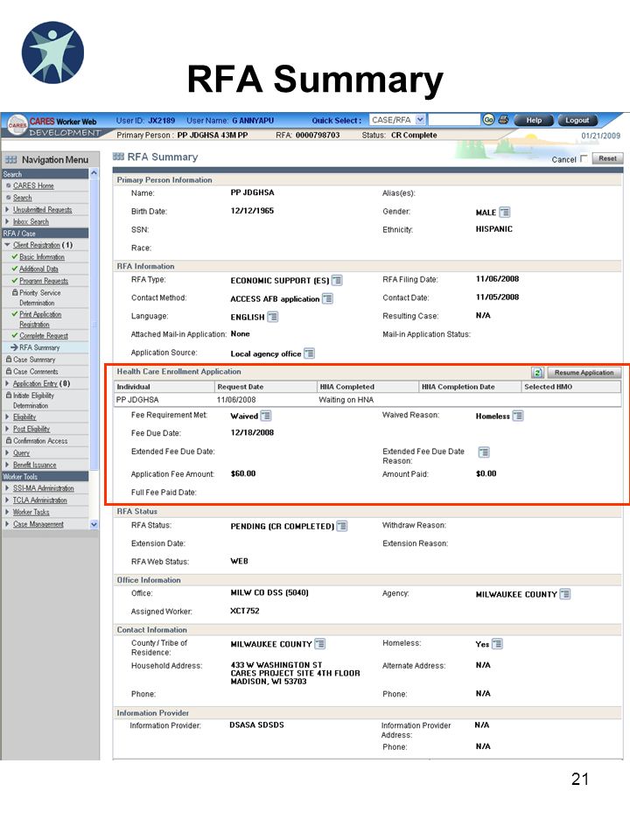630x840 pixels.
Task: Click Priority Service Determination in navigation
Action: click(39, 297)
